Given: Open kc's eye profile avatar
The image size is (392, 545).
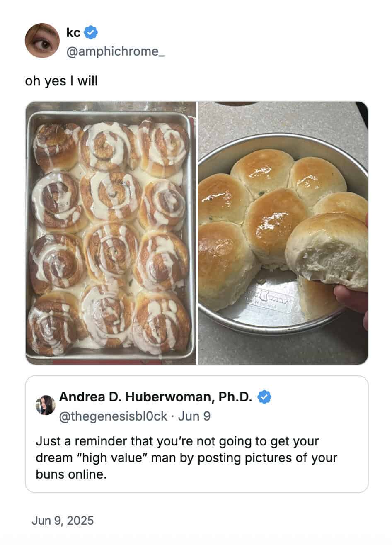Looking at the screenshot, I should [42, 41].
